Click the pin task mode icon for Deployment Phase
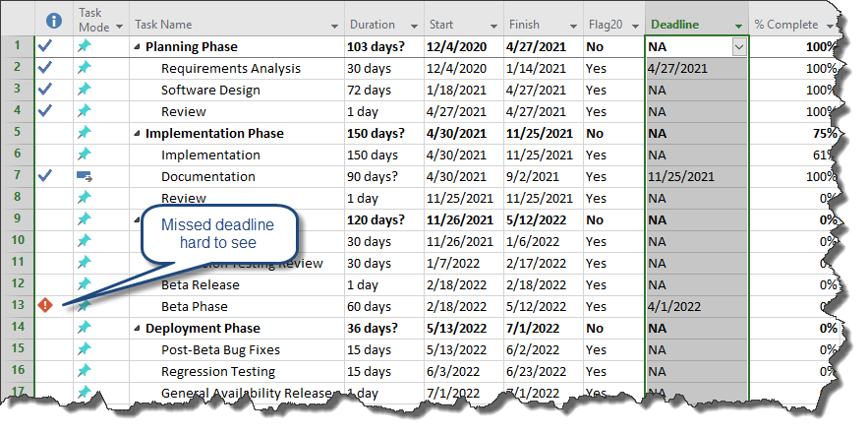Viewport: 868px width, 434px height. pyautogui.click(x=85, y=327)
